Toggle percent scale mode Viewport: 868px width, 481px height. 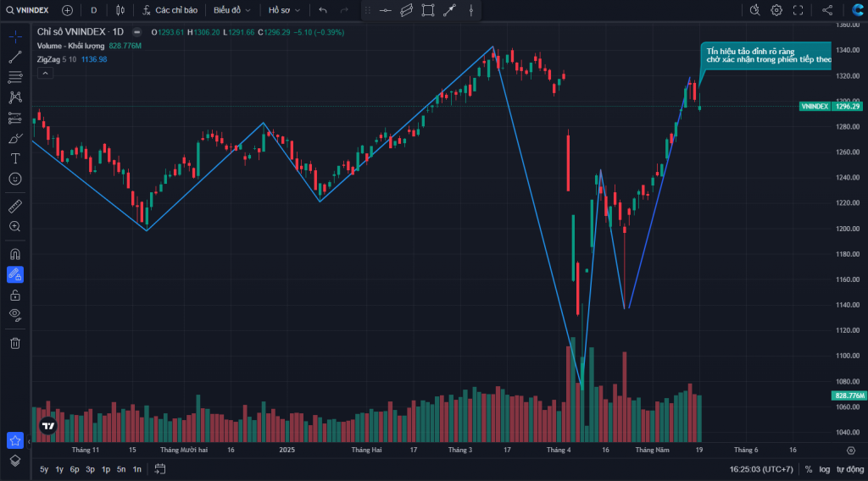(809, 469)
